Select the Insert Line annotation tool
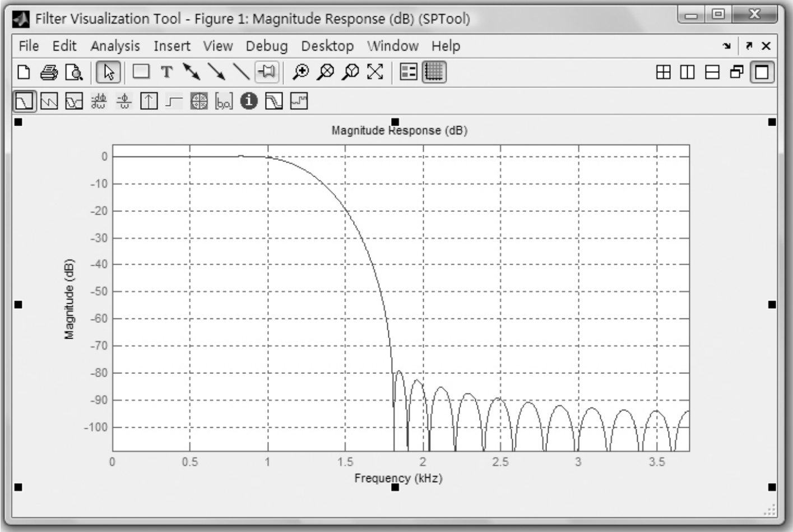The height and width of the screenshot is (532, 793). point(242,72)
